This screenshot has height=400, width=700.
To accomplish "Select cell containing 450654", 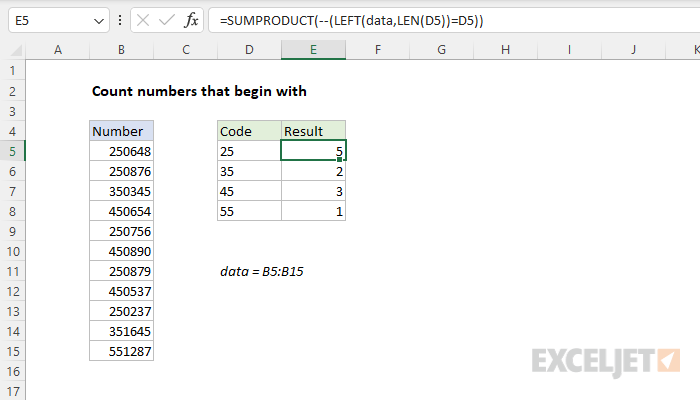I will [x=121, y=211].
